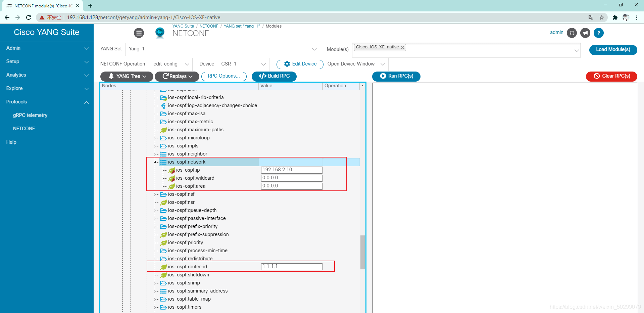Open YANG set "Yang-1" breadcrumb link

click(242, 26)
